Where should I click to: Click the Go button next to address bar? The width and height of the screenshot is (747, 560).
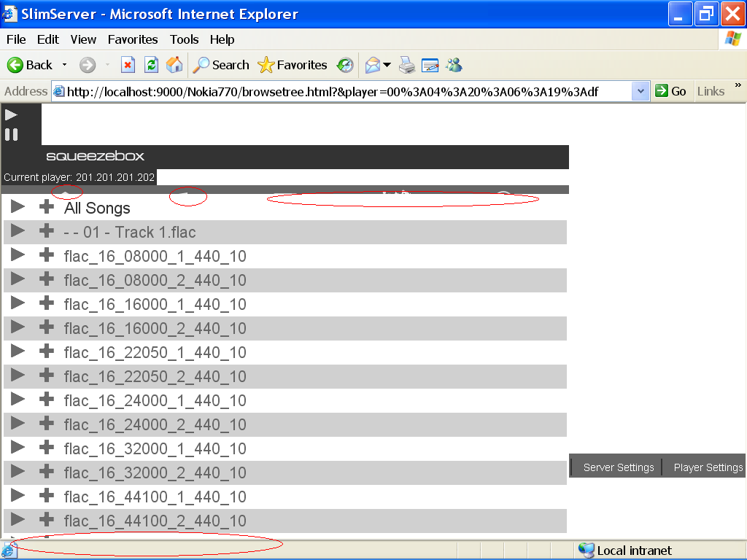coord(670,91)
